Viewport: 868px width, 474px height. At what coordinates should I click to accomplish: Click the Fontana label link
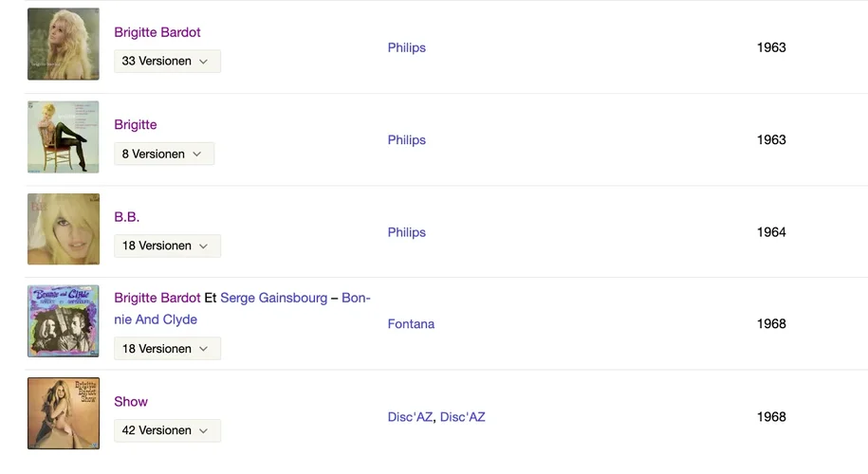(411, 324)
